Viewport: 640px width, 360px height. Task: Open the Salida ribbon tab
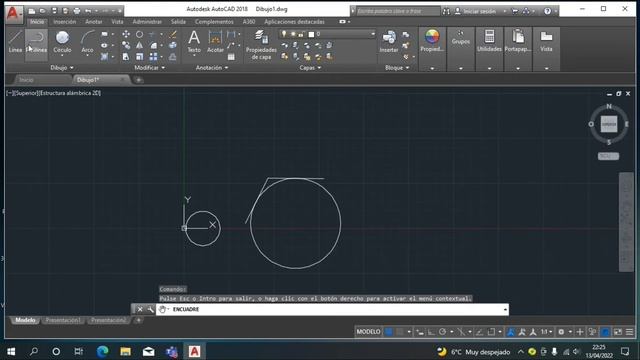178,22
